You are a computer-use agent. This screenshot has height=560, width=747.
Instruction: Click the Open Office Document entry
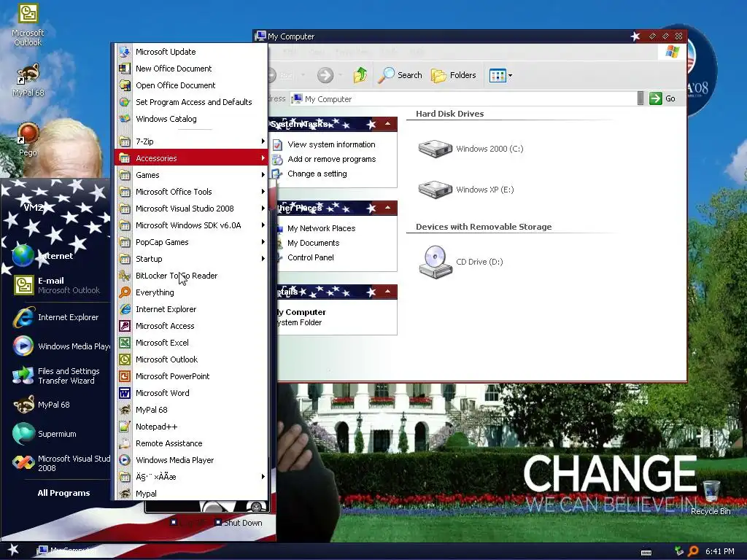(190, 85)
